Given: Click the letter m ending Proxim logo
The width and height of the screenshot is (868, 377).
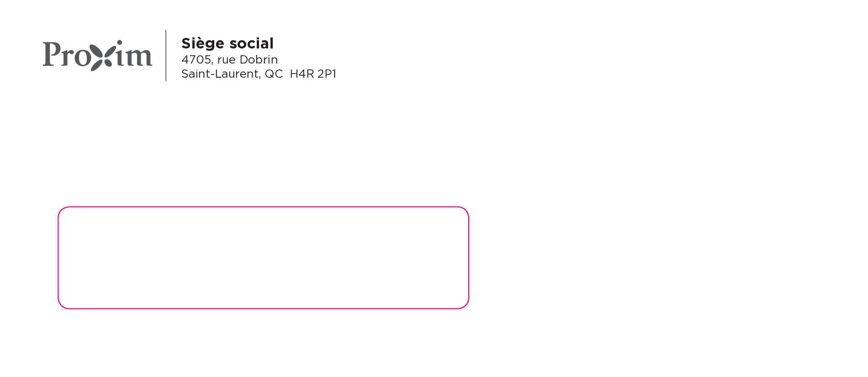Looking at the screenshot, I should 138,57.
